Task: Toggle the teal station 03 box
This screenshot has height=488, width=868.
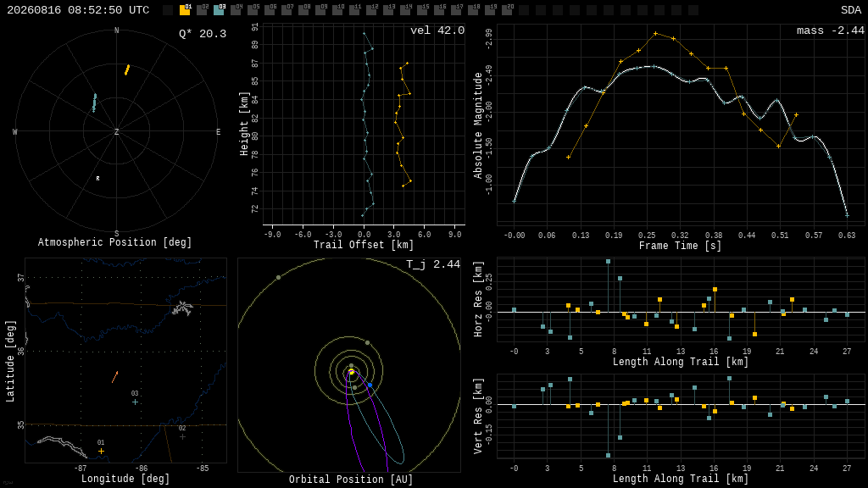Action: tap(219, 9)
